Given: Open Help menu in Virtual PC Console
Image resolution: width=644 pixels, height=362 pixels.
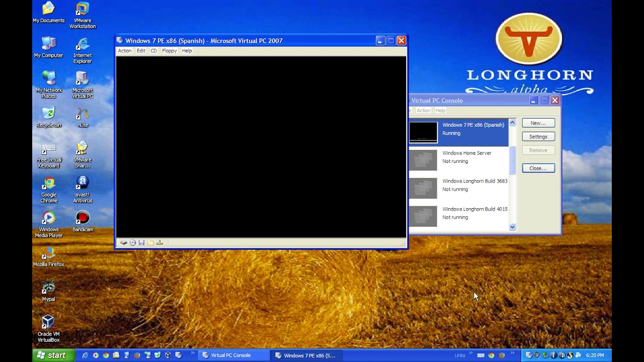Looking at the screenshot, I should pos(440,111).
